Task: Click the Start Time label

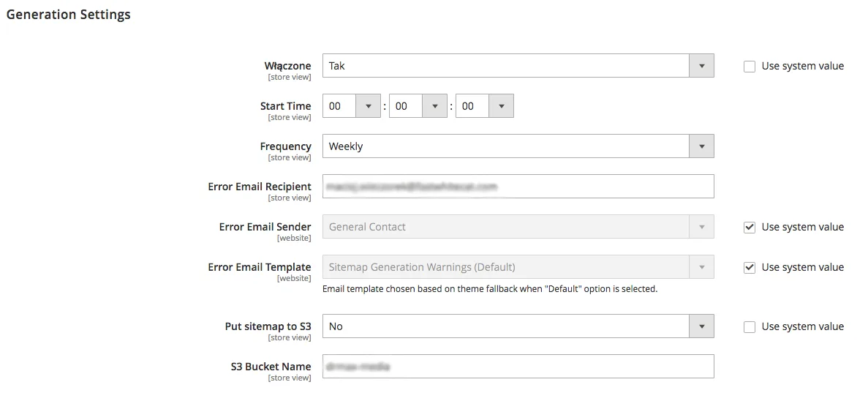Action: click(286, 106)
